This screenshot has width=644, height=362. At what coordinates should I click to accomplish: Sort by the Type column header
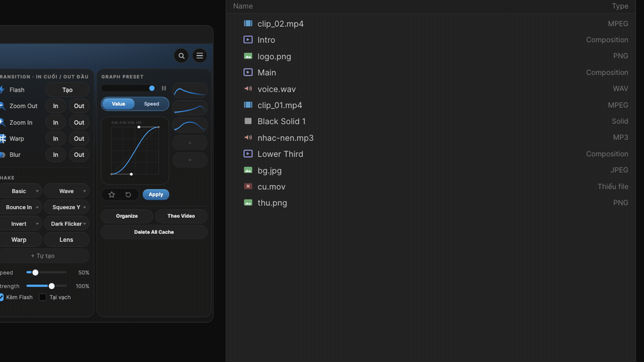click(620, 6)
